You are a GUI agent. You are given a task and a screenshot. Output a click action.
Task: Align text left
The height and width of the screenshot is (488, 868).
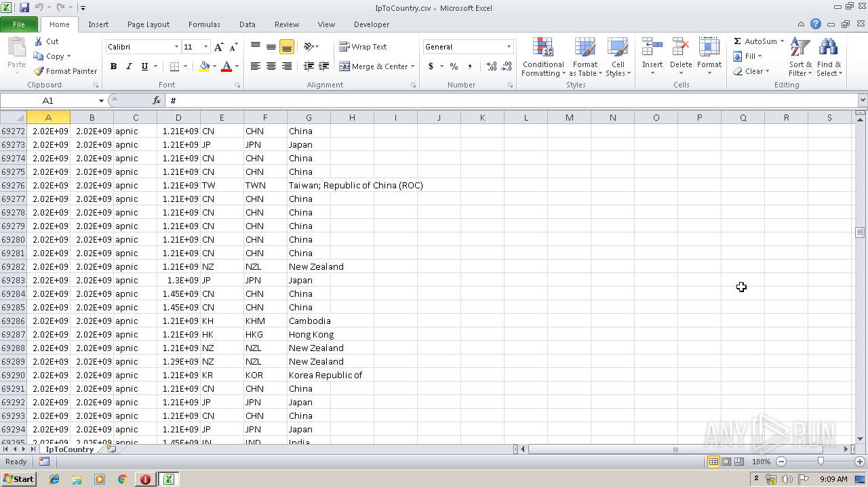[x=256, y=66]
